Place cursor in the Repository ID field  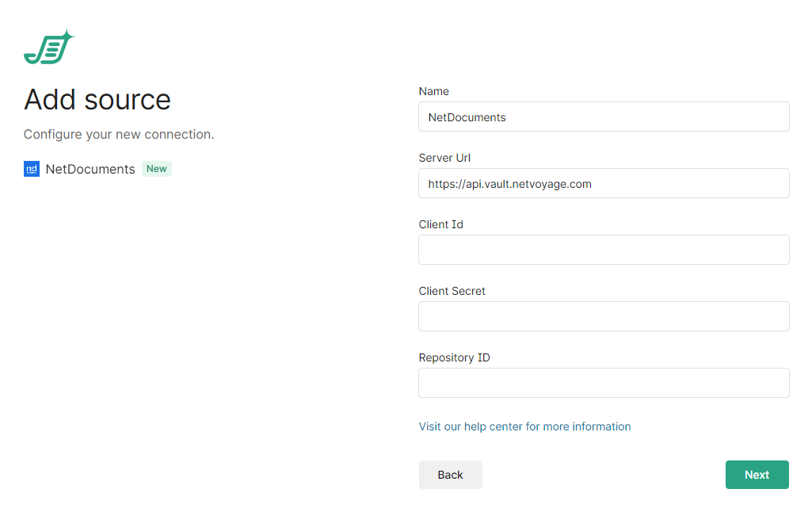click(x=604, y=383)
